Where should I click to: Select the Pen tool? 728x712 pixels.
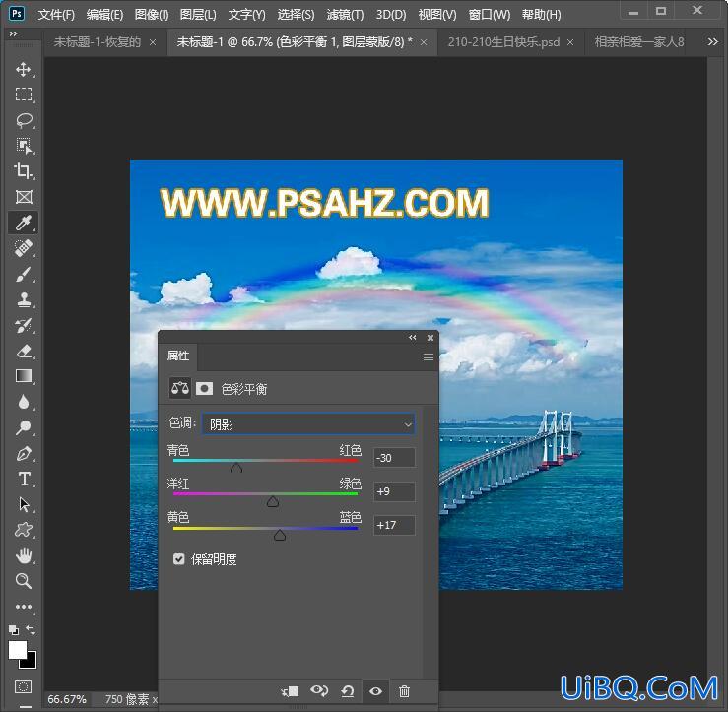(24, 453)
